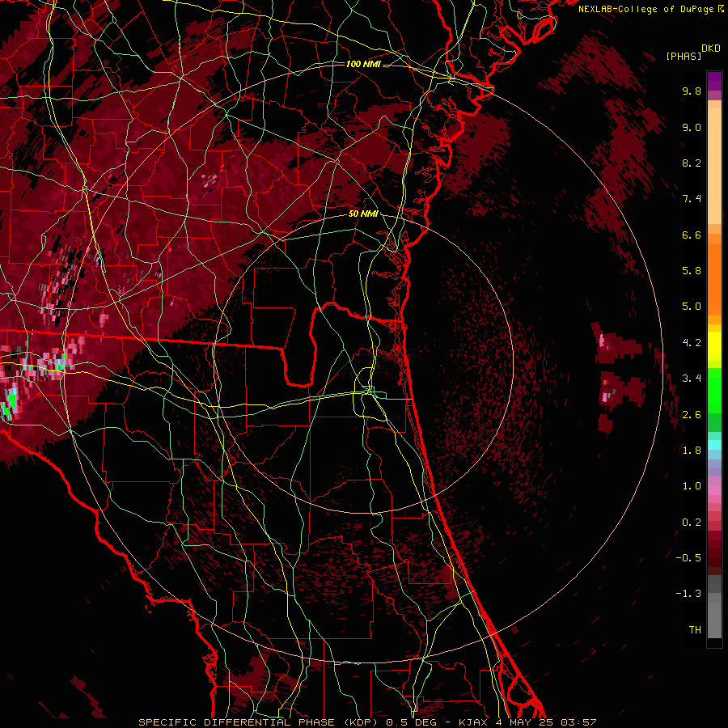Click the 3.4 legend label
Screen dimensions: 728x728
click(692, 379)
